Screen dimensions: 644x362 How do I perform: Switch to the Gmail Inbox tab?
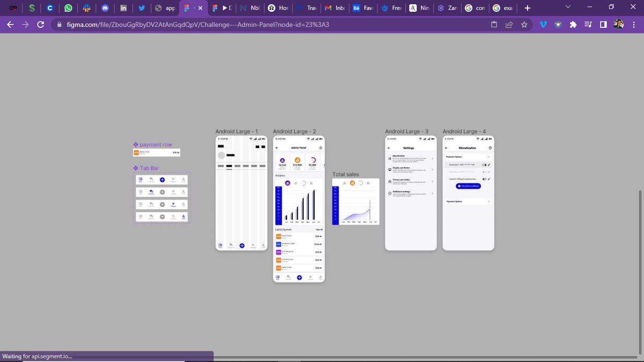point(334,8)
